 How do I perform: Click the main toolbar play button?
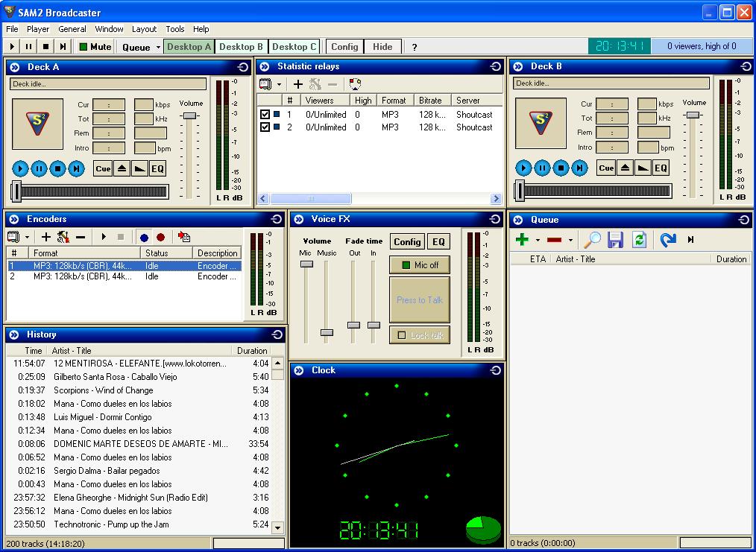13,47
